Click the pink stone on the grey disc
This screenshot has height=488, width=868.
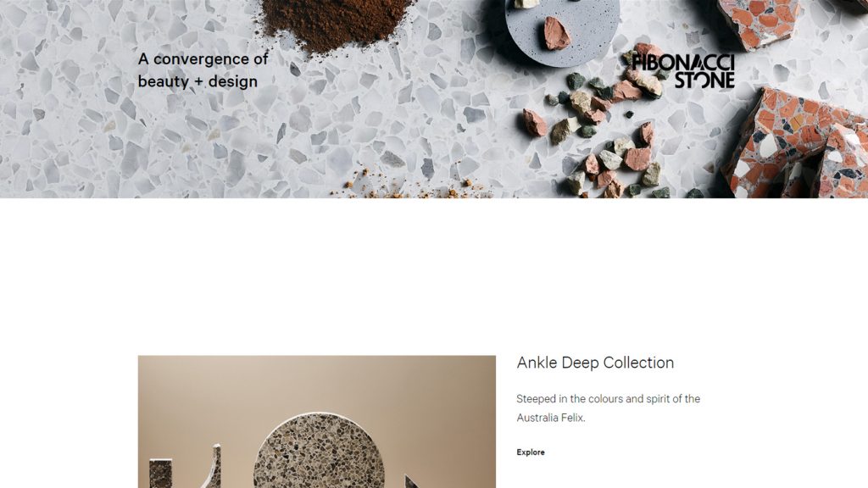click(556, 33)
